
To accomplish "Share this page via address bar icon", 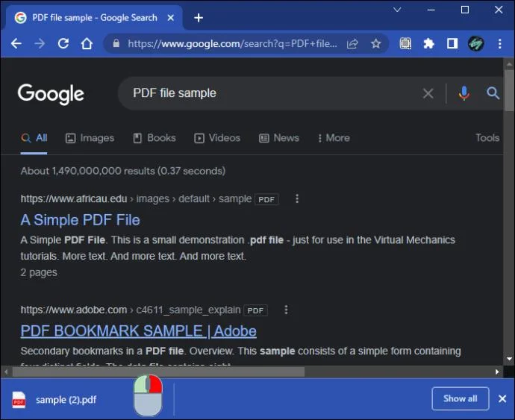I will click(x=352, y=43).
